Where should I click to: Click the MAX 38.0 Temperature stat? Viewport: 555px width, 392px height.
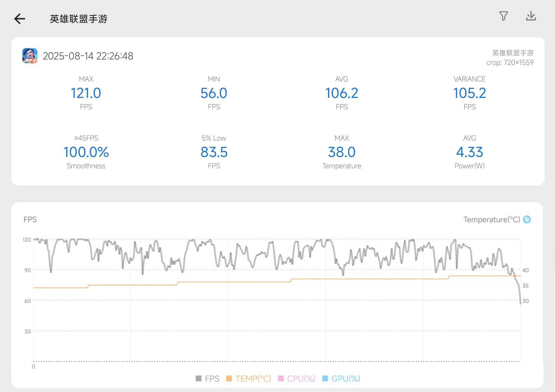coord(342,152)
